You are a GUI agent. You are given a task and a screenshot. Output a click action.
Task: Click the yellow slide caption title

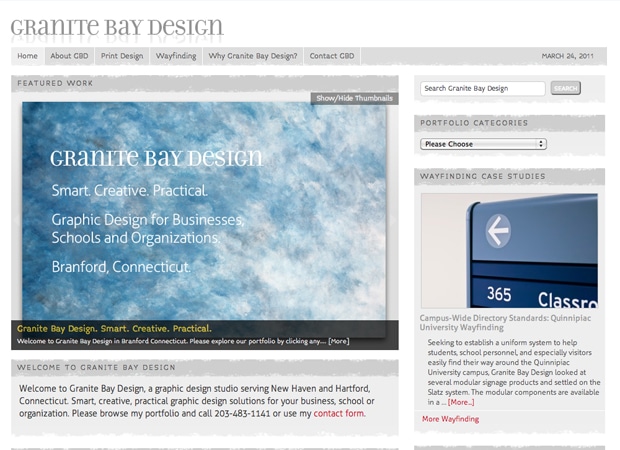tap(114, 329)
